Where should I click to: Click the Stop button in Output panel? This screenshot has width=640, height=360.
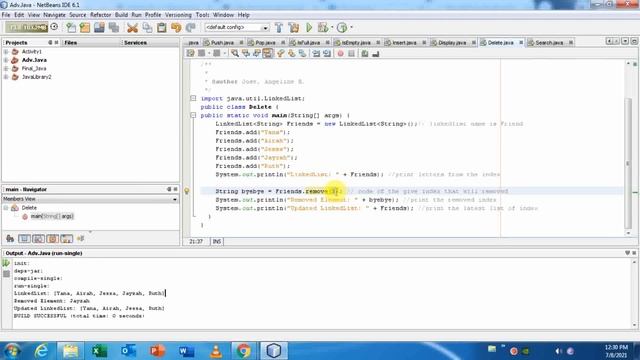click(x=6, y=274)
